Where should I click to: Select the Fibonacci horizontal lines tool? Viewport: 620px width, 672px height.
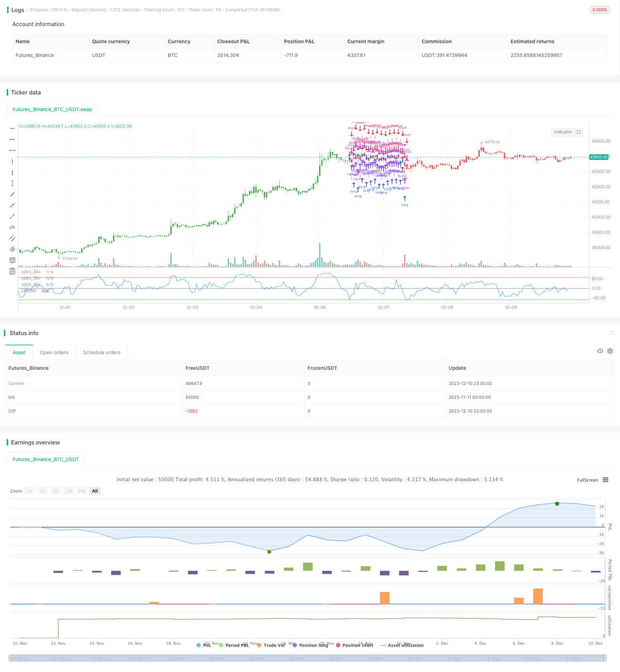coord(12,260)
